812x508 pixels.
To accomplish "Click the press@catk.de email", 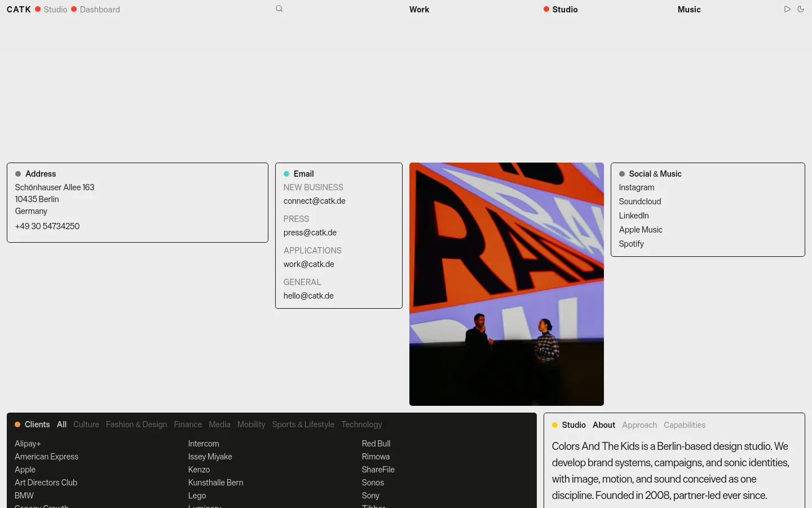I will pos(310,233).
